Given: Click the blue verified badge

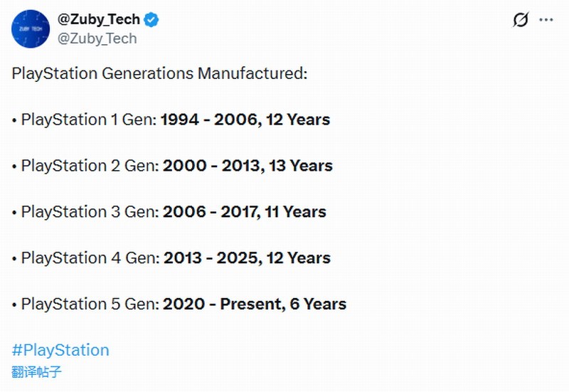Looking at the screenshot, I should click(151, 20).
